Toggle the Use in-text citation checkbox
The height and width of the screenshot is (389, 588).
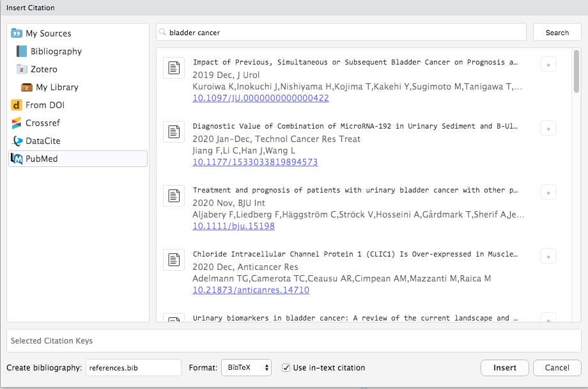coord(286,368)
